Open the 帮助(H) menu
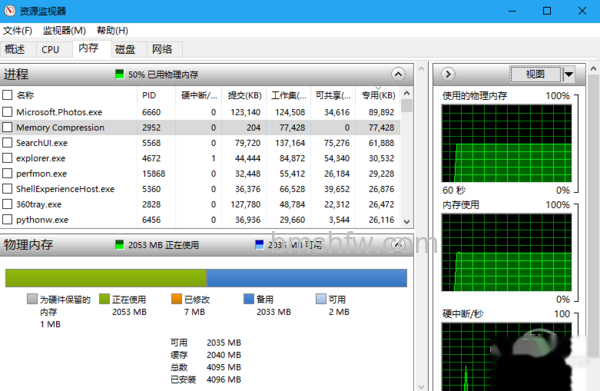 point(112,30)
